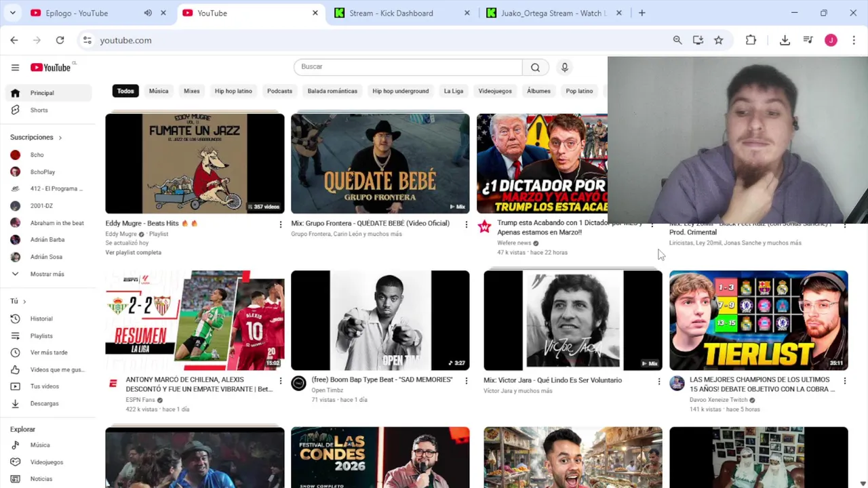
Task: Mute the Epílogo tab audio icon
Action: point(148,13)
